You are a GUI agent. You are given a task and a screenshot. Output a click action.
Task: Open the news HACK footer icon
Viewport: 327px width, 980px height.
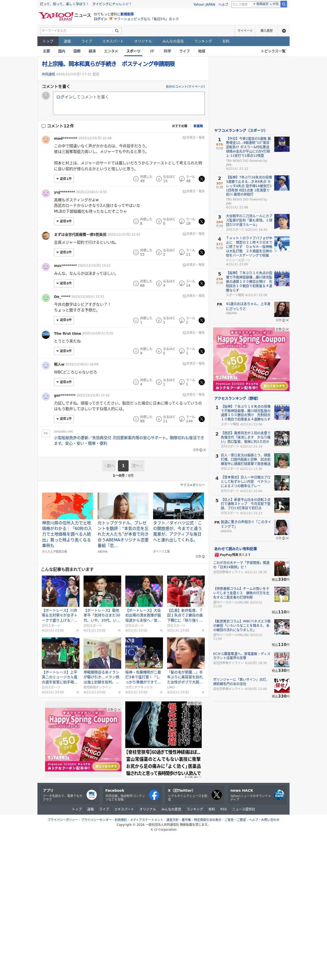(x=279, y=795)
